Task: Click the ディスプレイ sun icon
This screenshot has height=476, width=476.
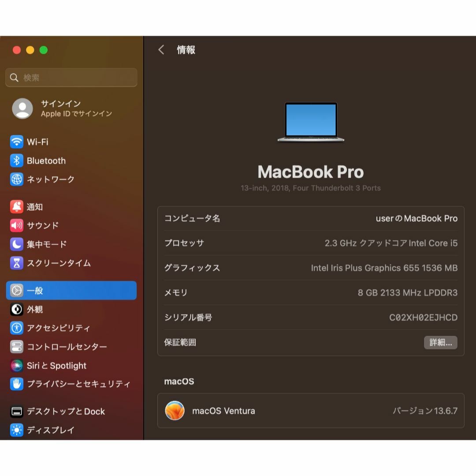Action: 16,430
